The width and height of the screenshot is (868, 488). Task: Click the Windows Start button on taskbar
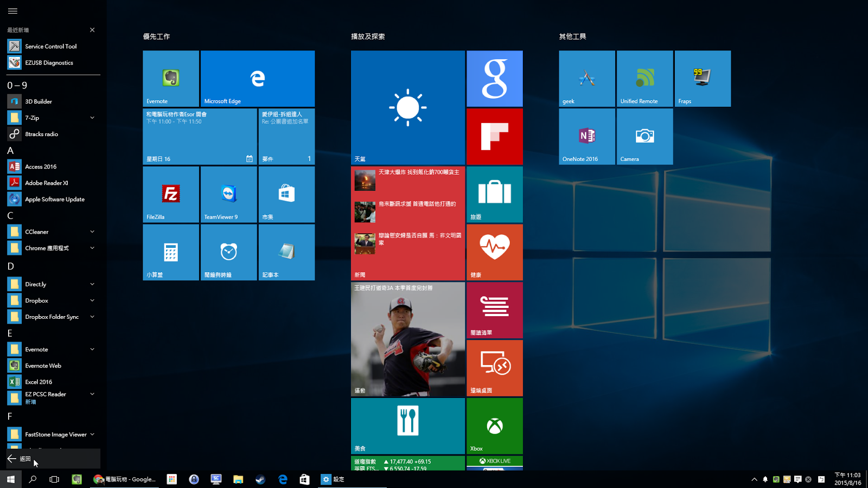point(11,479)
